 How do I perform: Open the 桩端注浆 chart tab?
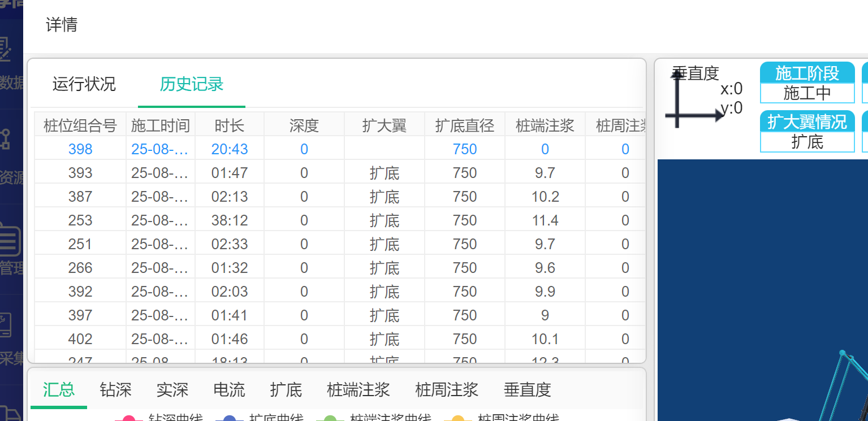point(358,389)
